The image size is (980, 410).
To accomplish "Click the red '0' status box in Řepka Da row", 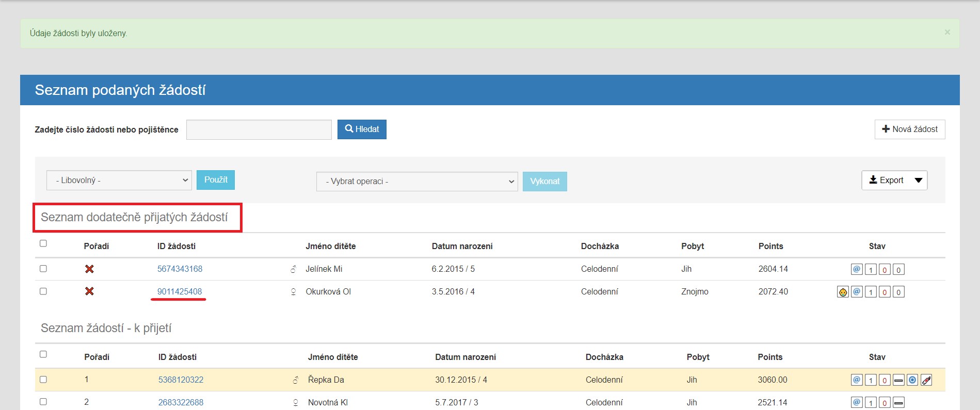I will (x=885, y=380).
